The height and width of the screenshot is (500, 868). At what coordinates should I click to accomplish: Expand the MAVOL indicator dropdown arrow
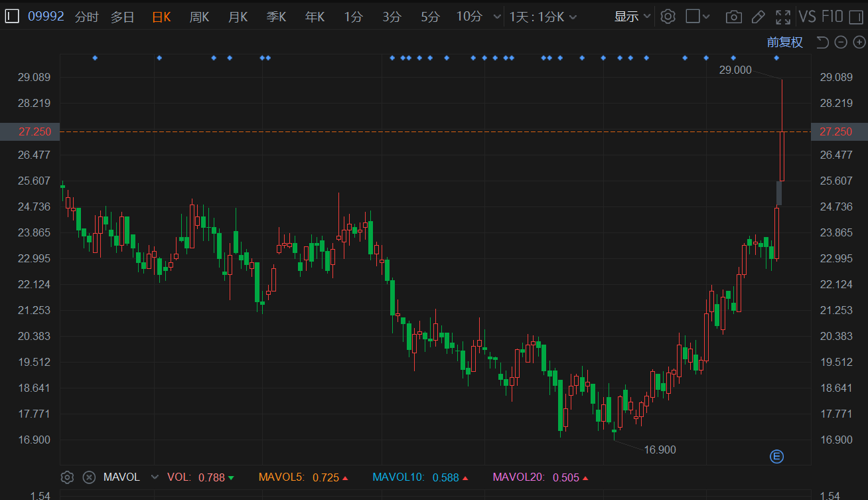click(155, 477)
